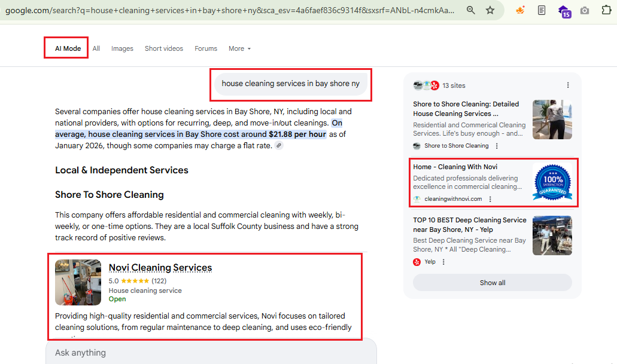
Task: Click the Ask anything input field
Action: pyautogui.click(x=209, y=353)
